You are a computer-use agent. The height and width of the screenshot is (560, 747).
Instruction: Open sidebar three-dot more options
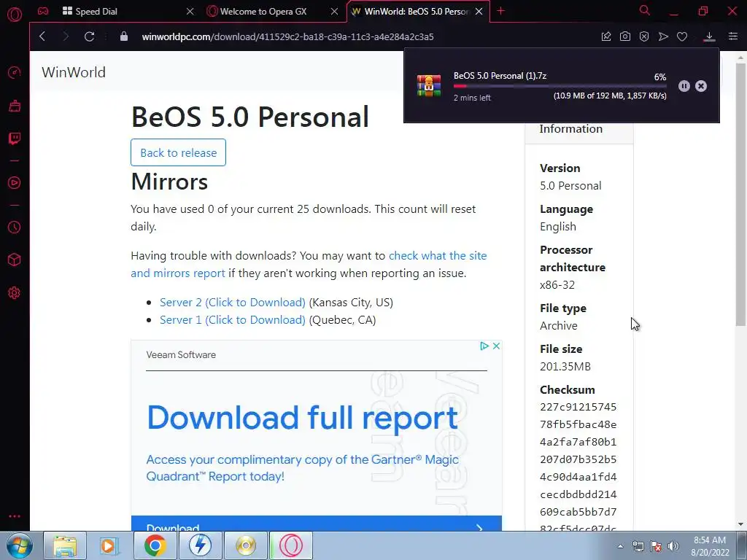(15, 516)
